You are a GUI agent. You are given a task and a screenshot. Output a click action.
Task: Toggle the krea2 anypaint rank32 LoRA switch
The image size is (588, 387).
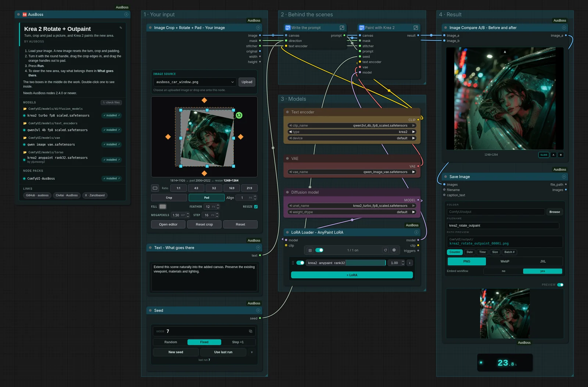pyautogui.click(x=300, y=263)
